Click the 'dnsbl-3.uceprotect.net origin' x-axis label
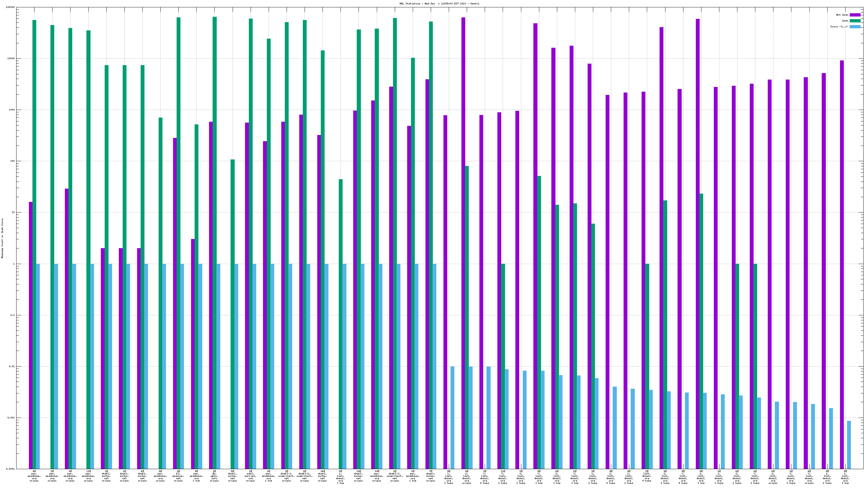The width and height of the screenshot is (868, 488). tap(394, 476)
